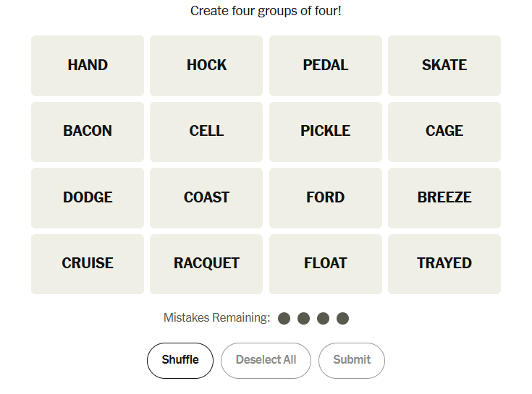The width and height of the screenshot is (532, 394).
Task: Pick the CAGE word tile
Action: [444, 132]
